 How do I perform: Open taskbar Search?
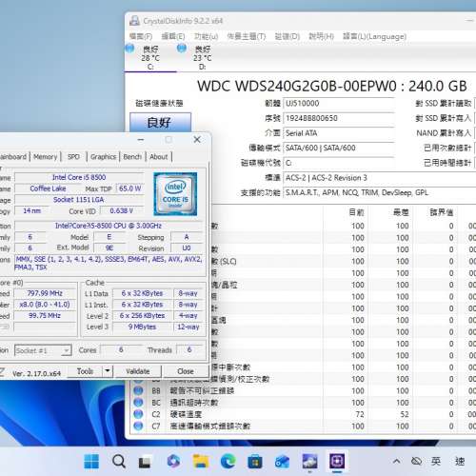(119, 461)
